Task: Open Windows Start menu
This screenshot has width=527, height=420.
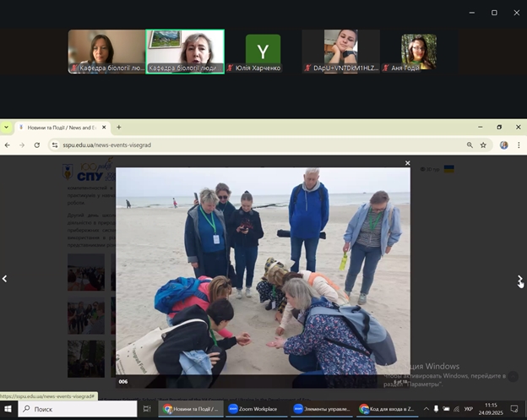Action: coord(9,409)
